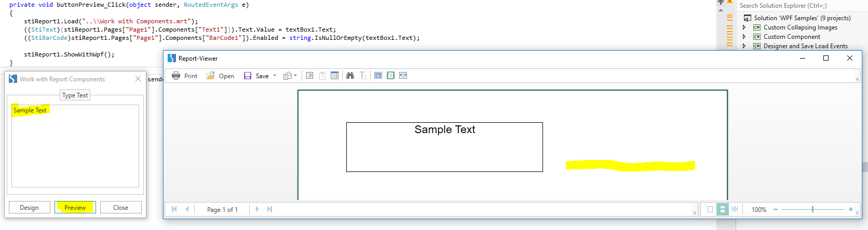The width and height of the screenshot is (868, 230).
Task: Click the zoom slider thumb
Action: click(x=812, y=209)
